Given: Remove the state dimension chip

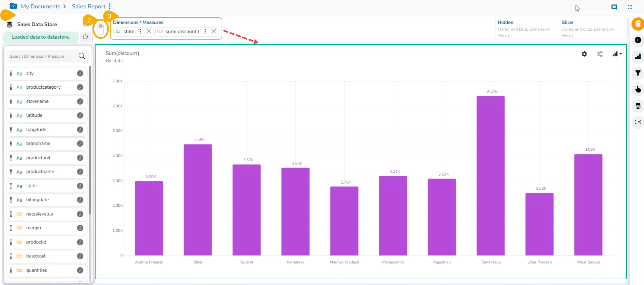Looking at the screenshot, I should click(149, 32).
